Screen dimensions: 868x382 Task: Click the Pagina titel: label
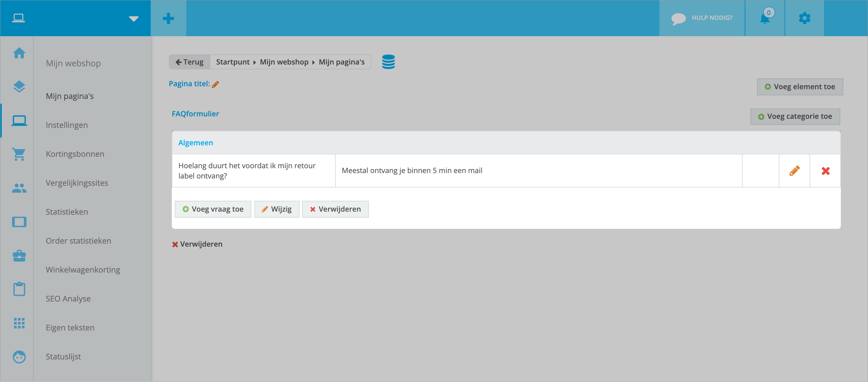coord(189,84)
